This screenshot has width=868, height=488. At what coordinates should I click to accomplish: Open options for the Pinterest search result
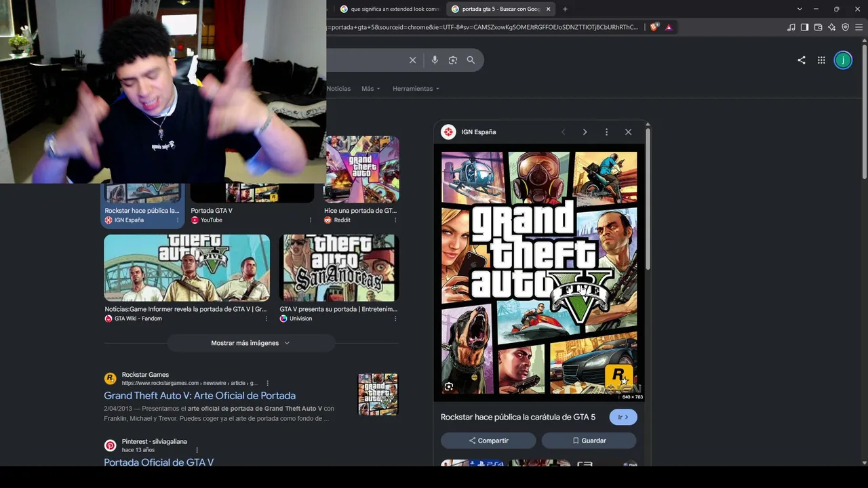197,450
